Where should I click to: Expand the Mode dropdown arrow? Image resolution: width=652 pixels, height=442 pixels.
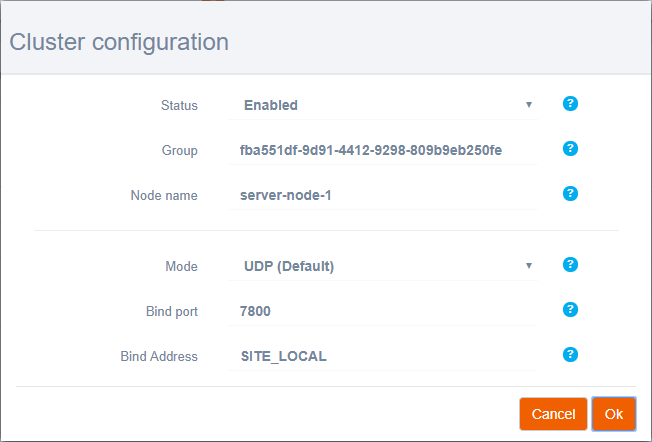528,266
